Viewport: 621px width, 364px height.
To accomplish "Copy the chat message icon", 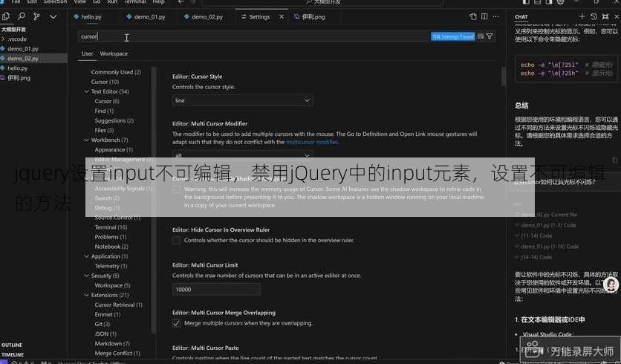I will click(614, 160).
